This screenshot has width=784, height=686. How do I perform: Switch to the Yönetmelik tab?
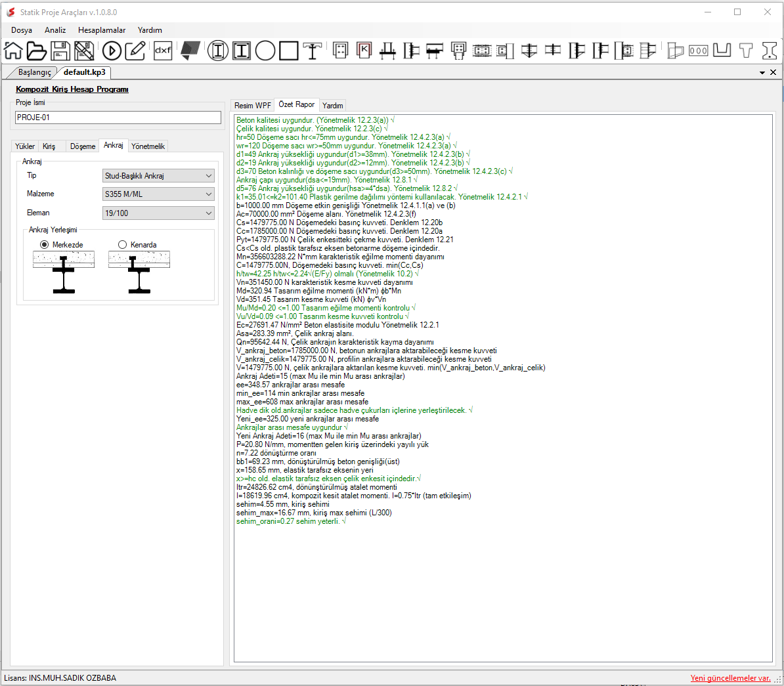point(148,146)
